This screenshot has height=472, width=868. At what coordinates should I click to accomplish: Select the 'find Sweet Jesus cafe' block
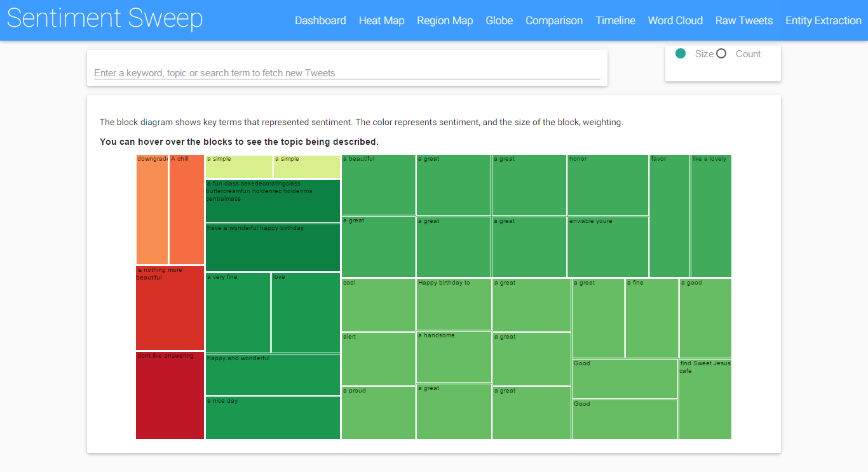click(705, 399)
